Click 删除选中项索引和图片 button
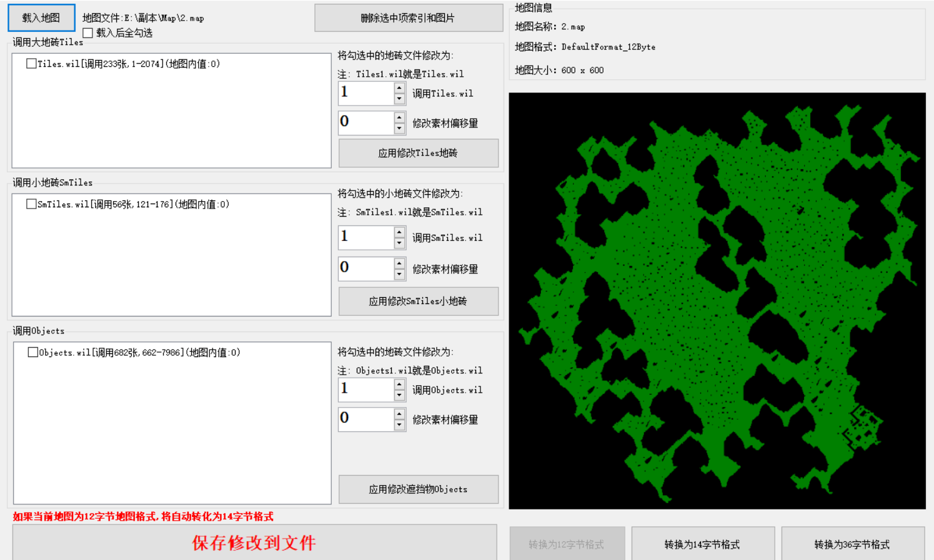The image size is (934, 560). point(409,17)
